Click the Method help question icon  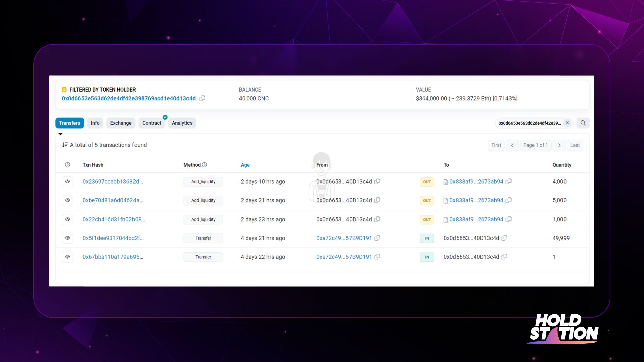205,165
